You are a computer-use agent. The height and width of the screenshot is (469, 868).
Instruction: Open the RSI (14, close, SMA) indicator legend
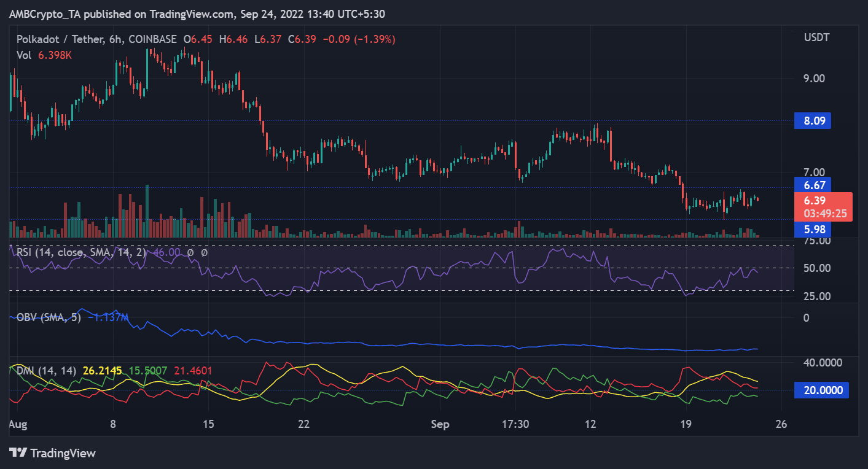click(81, 252)
